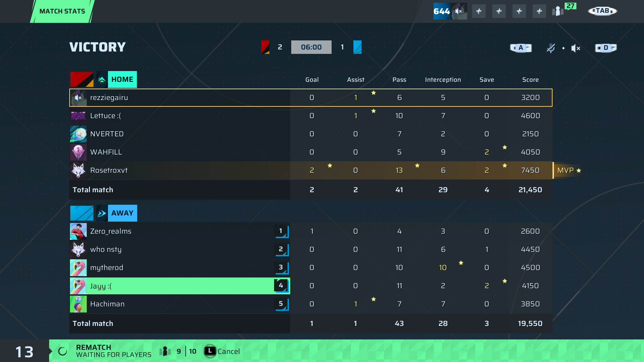Open the Match Stats tab
The height and width of the screenshot is (362, 644).
point(63,11)
